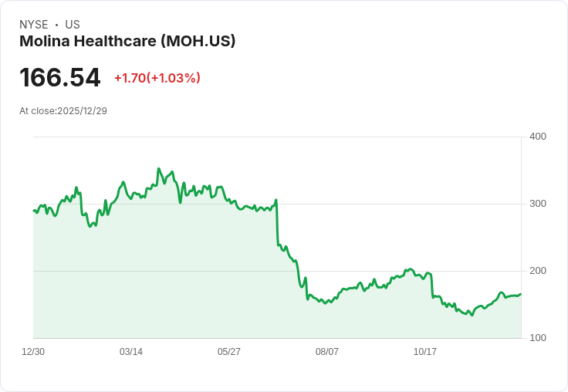Click the 300 y-axis price label
568x392 pixels.
tap(538, 204)
